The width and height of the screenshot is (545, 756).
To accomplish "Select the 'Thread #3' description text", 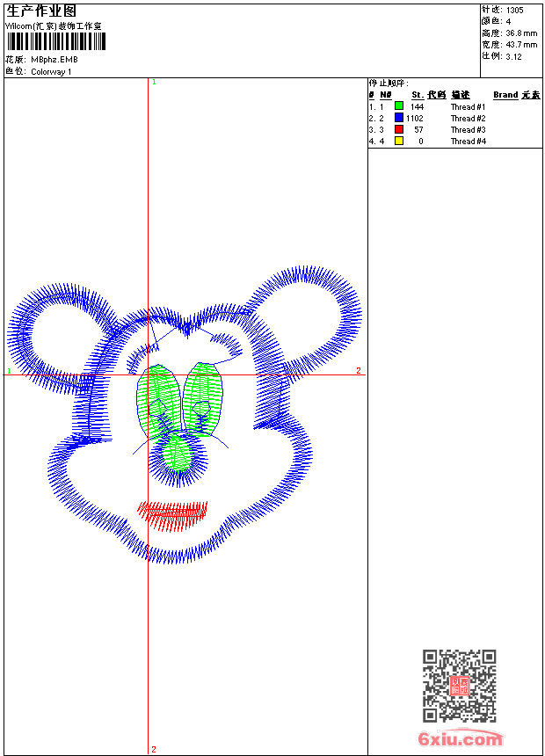I will (468, 130).
